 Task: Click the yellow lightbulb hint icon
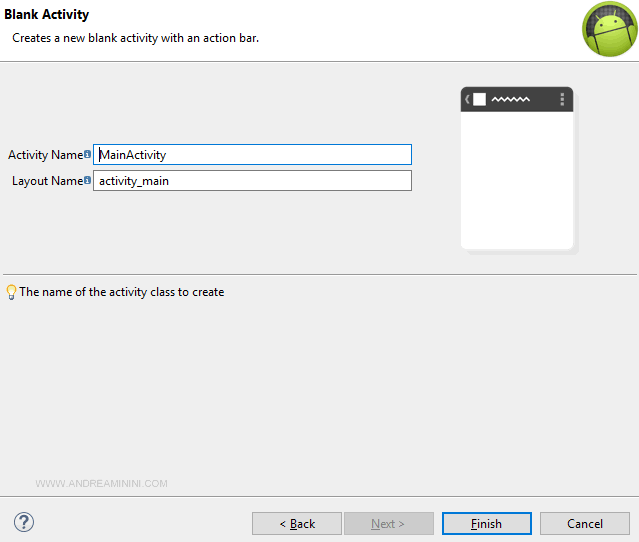coord(11,292)
